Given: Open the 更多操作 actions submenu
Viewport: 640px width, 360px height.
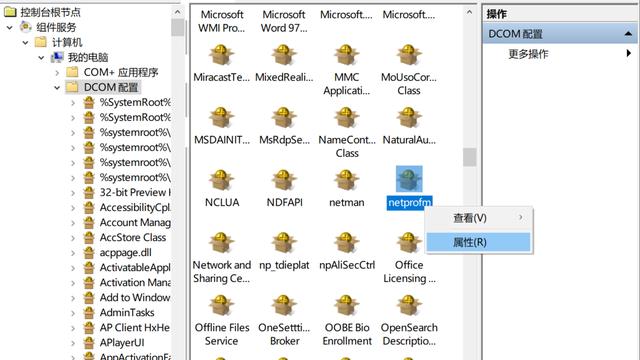Looking at the screenshot, I should click(x=629, y=53).
